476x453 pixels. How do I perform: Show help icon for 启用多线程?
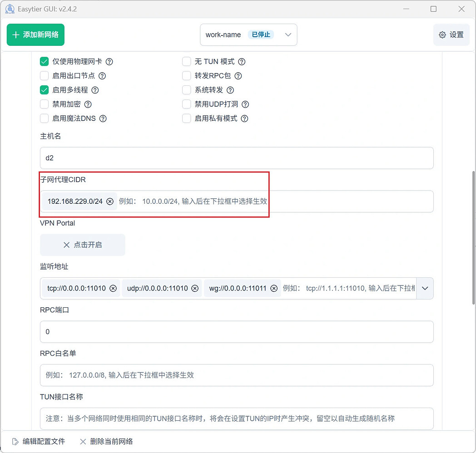pyautogui.click(x=95, y=90)
